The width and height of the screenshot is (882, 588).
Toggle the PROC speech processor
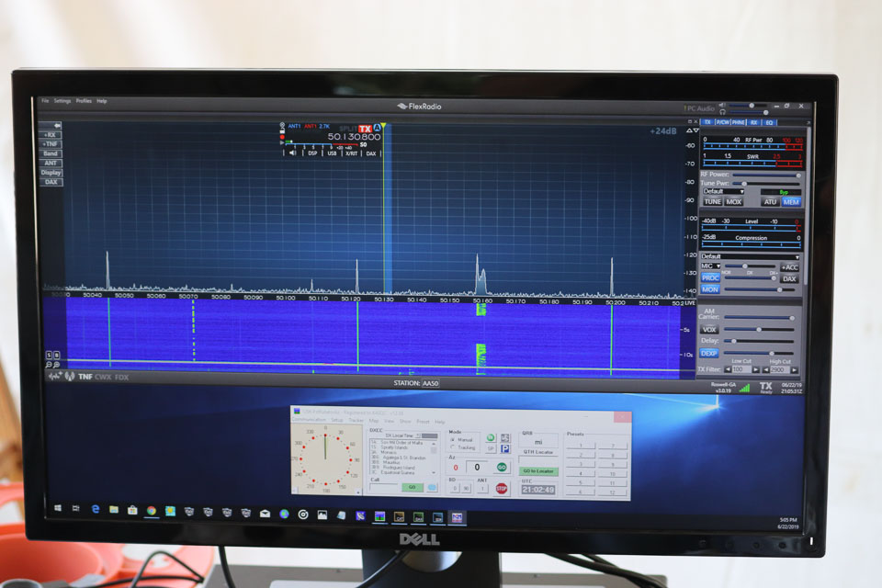pyautogui.click(x=710, y=277)
